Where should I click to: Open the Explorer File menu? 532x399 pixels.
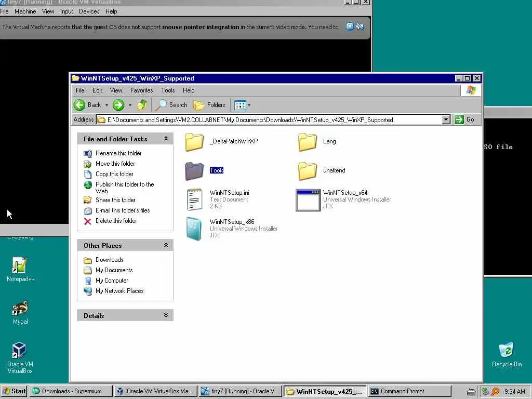tap(80, 90)
